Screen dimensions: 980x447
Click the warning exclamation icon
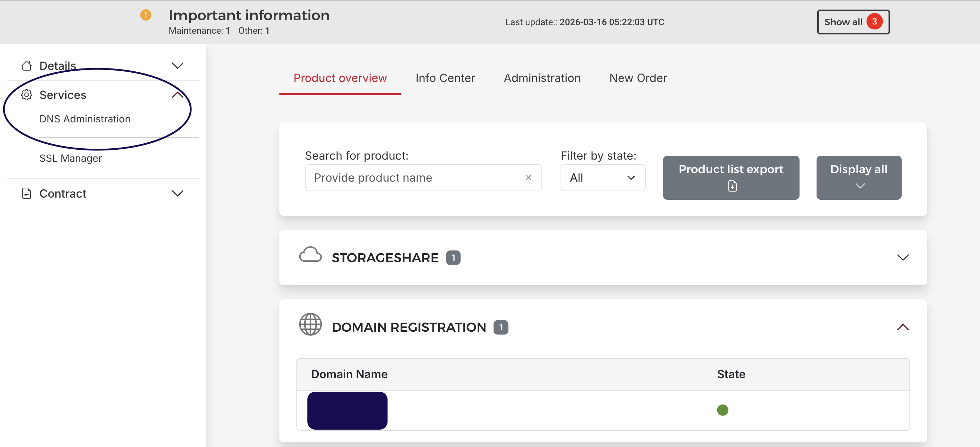(146, 15)
